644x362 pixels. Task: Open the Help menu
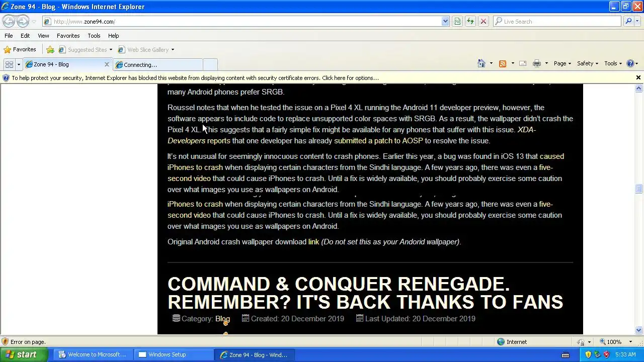pos(113,36)
